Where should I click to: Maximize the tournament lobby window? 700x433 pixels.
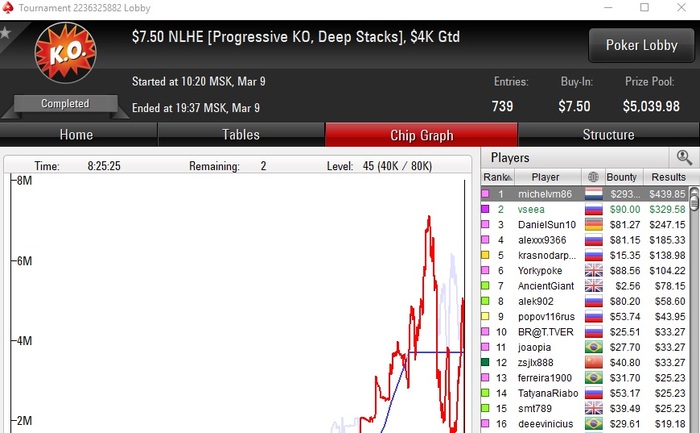click(644, 7)
